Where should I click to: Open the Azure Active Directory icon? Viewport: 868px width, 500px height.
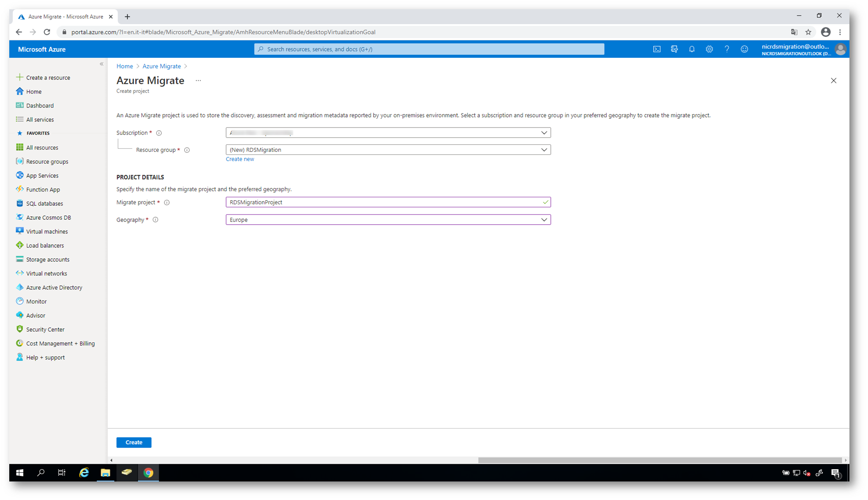click(19, 287)
